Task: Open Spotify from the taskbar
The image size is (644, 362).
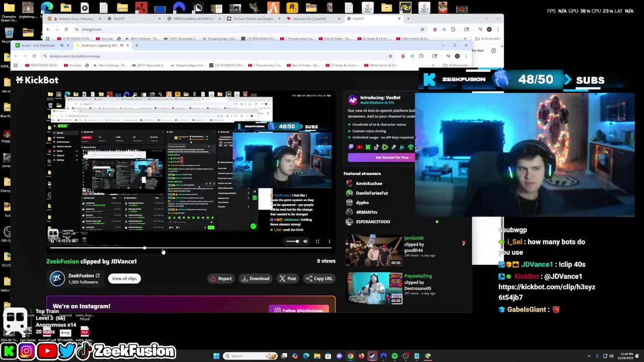Action: click(x=394, y=356)
